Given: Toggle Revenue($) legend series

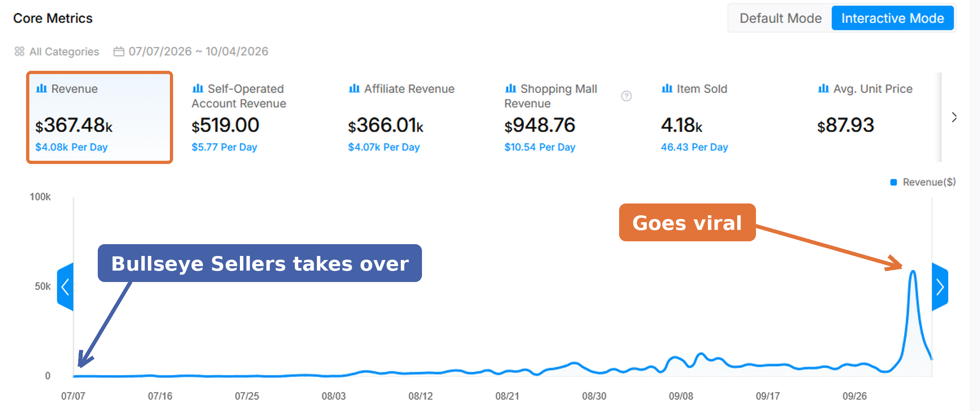Looking at the screenshot, I should [x=923, y=182].
